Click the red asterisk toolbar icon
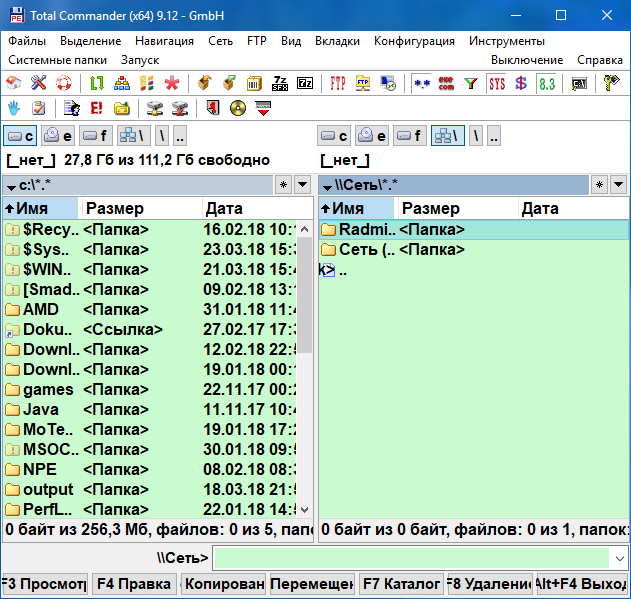 pyautogui.click(x=172, y=83)
